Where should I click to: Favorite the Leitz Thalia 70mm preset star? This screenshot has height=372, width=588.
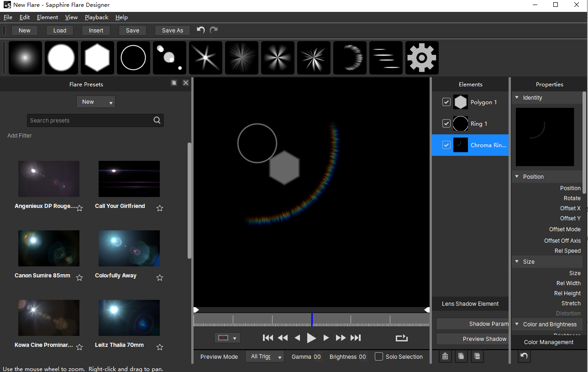[x=160, y=347]
